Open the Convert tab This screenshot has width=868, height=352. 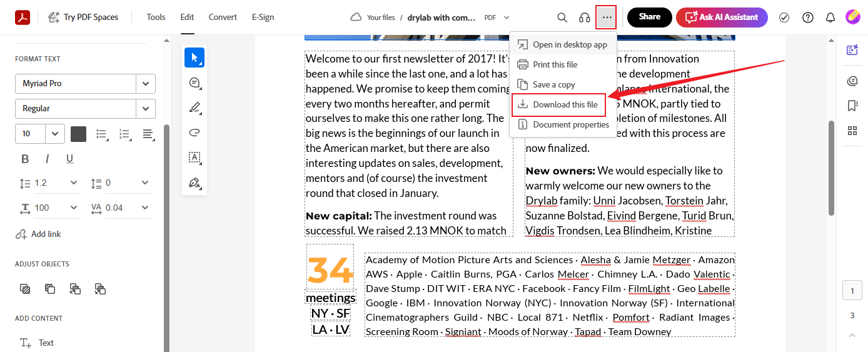click(223, 18)
